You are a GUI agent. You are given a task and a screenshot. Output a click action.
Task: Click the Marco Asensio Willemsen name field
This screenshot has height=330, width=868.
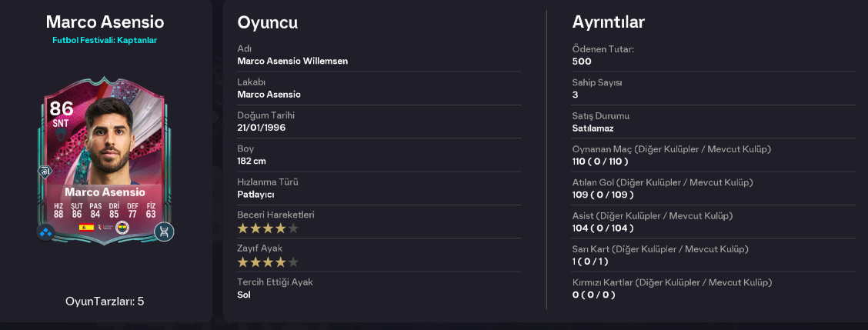click(292, 61)
